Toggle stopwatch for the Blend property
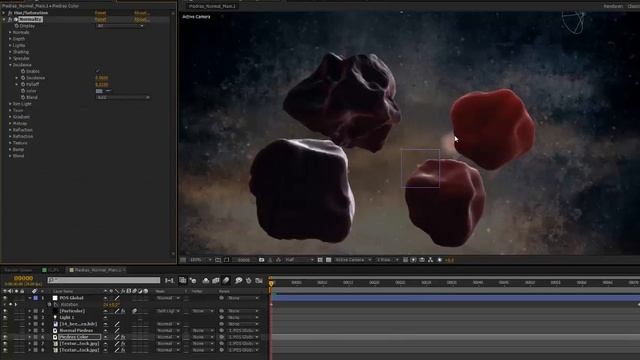Screen dimensions: 640x360 click(23, 97)
